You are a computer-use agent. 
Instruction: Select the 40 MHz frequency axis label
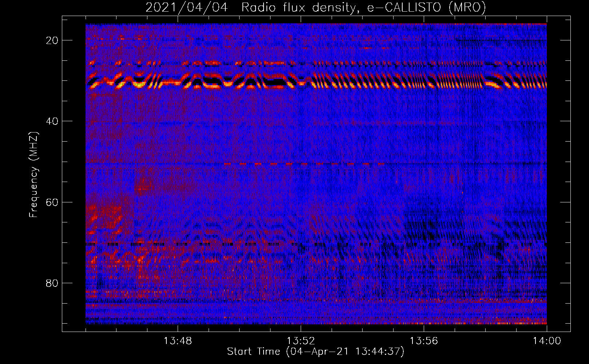click(52, 121)
